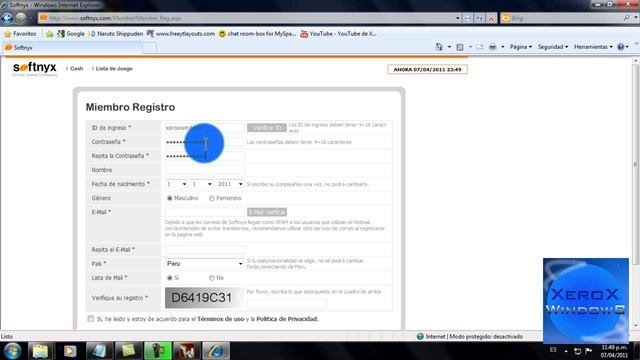The height and width of the screenshot is (360, 640).
Task: Open the Términos de uso link
Action: 221,319
